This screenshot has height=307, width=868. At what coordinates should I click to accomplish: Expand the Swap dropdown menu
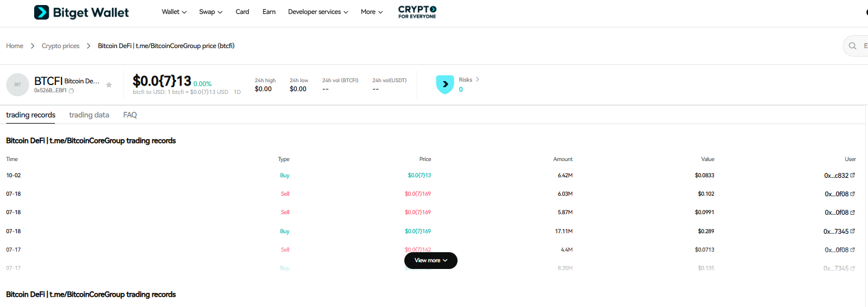[211, 12]
